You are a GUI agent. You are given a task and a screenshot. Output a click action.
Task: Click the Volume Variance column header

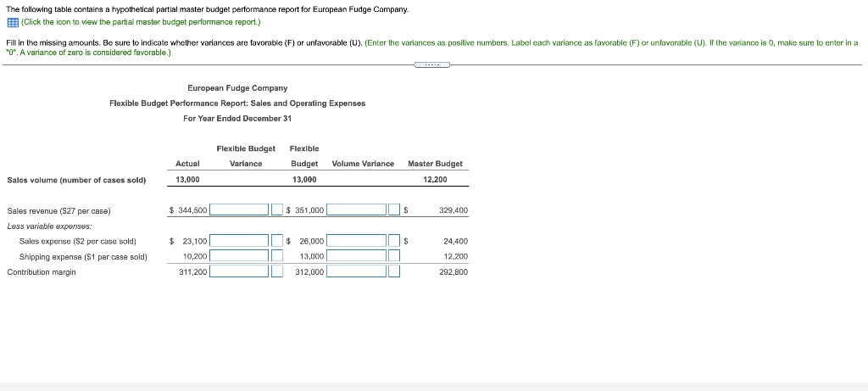(x=363, y=164)
